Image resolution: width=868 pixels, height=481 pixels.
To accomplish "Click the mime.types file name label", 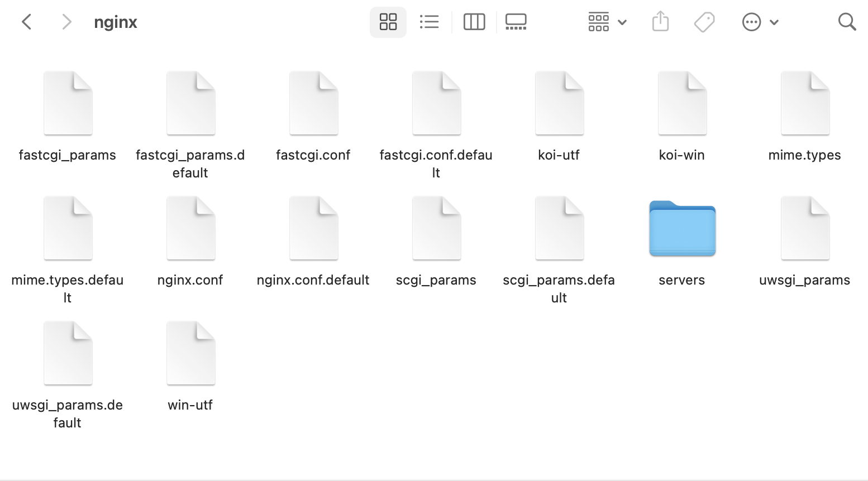I will [x=805, y=155].
